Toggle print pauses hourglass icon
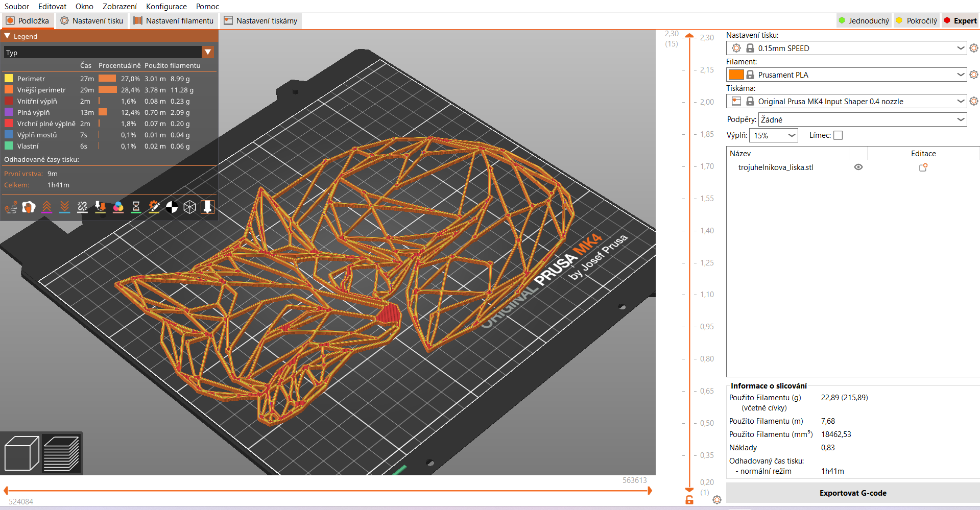The image size is (980, 510). [x=136, y=207]
